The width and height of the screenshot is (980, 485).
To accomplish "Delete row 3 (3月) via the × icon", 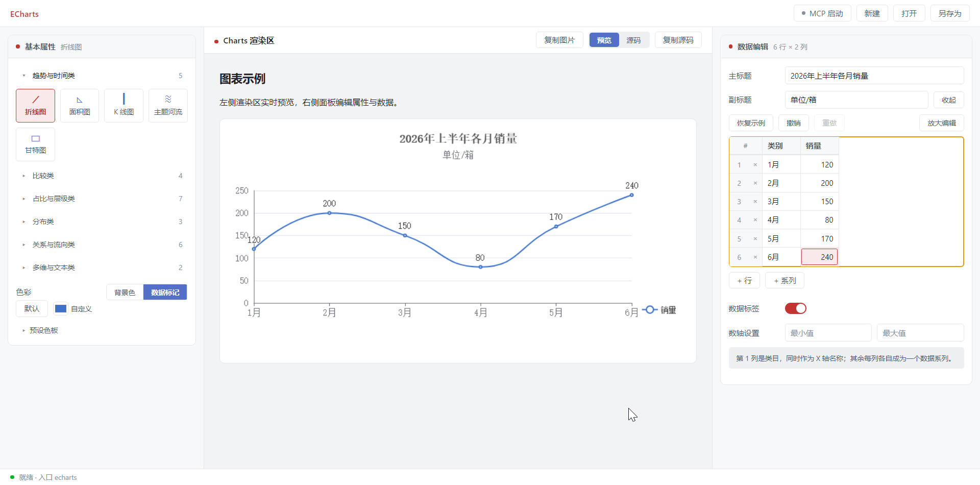I will point(755,202).
